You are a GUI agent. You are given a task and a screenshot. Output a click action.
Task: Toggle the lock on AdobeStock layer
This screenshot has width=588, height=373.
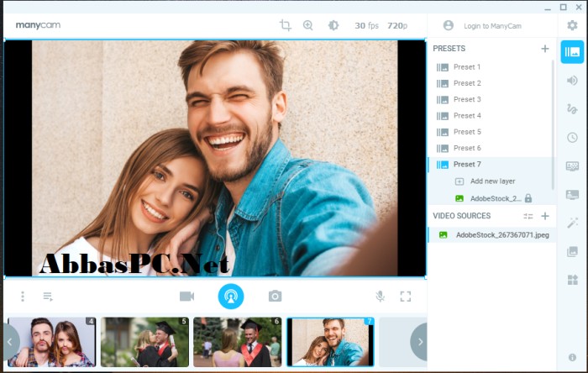coord(528,198)
